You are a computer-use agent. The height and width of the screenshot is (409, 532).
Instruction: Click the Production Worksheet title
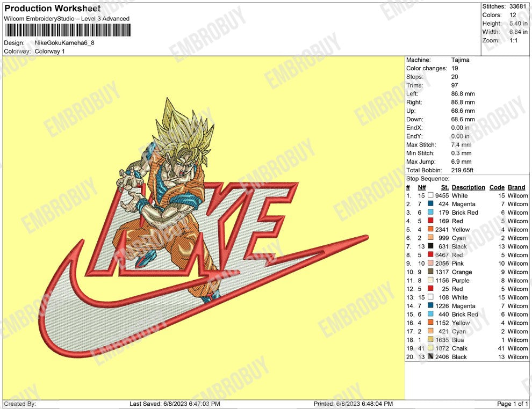(53, 8)
